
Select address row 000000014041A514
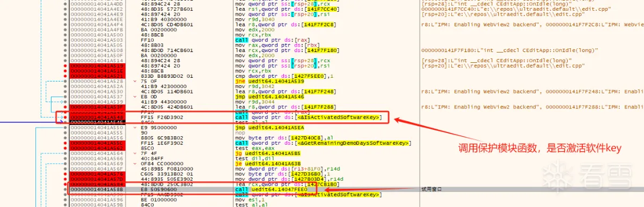coord(97,60)
